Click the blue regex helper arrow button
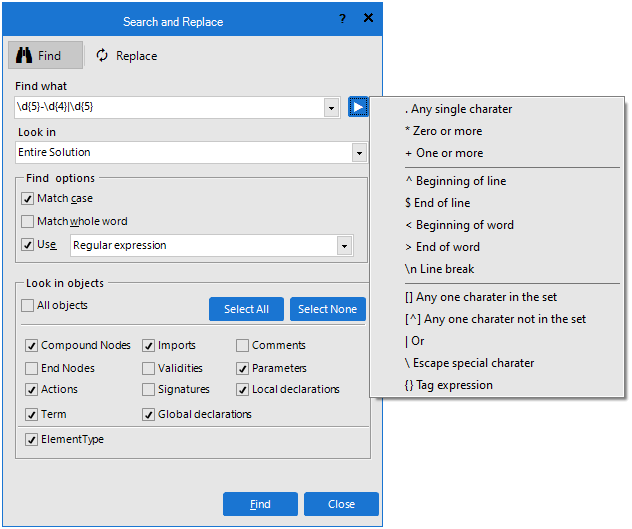 [358, 107]
